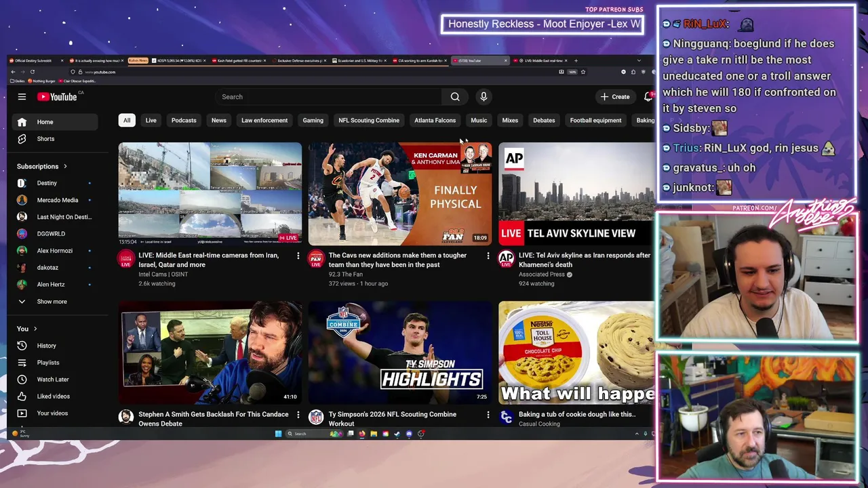The height and width of the screenshot is (488, 868).
Task: Open Ty Simpson Highlights thumbnail
Action: [400, 352]
